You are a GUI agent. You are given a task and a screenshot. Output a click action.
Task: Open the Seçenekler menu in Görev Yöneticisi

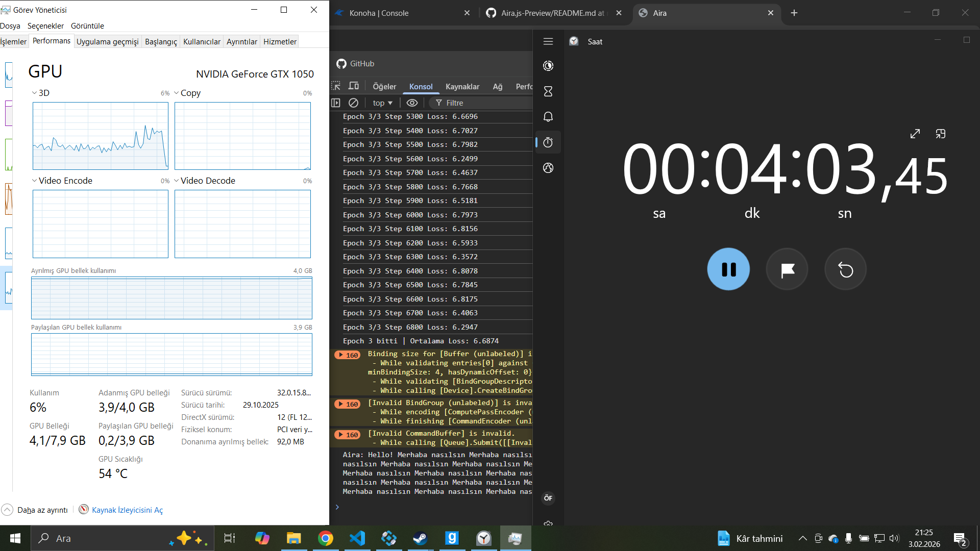point(45,26)
